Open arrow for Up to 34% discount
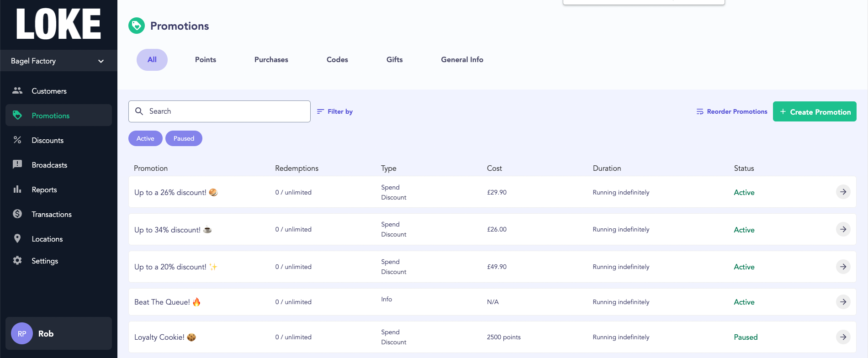The image size is (868, 358). point(843,229)
